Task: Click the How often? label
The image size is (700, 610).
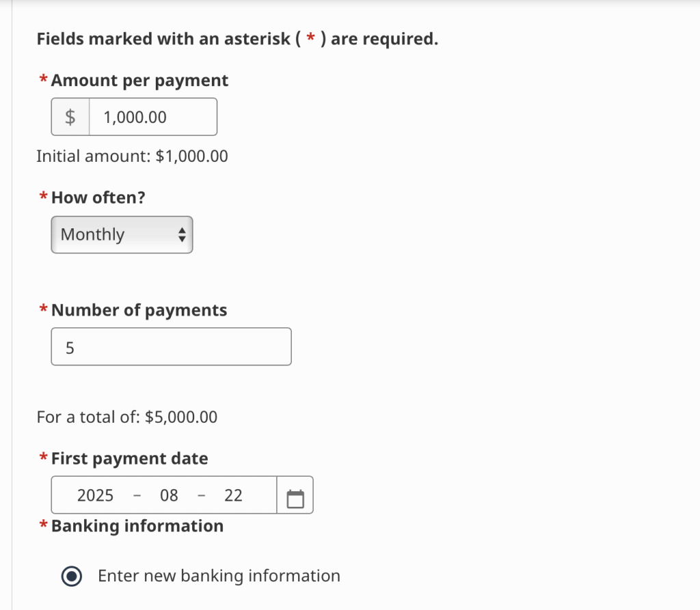Action: (x=98, y=197)
